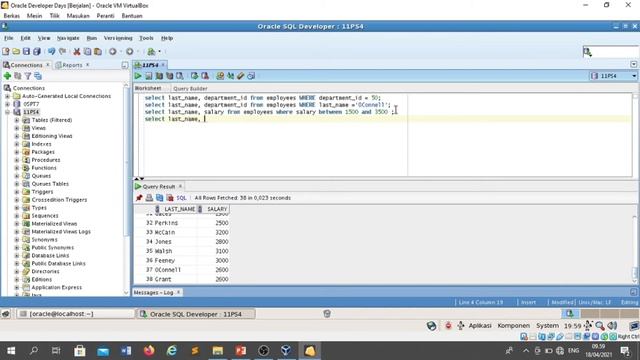
Task: Open the Tools menu
Action: coord(147,38)
